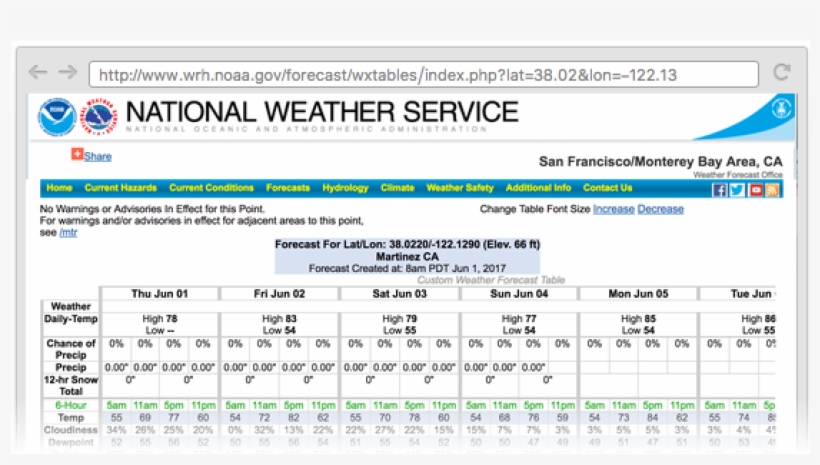The image size is (820, 465).
Task: Click the National Weather Service emblem
Action: tap(100, 117)
